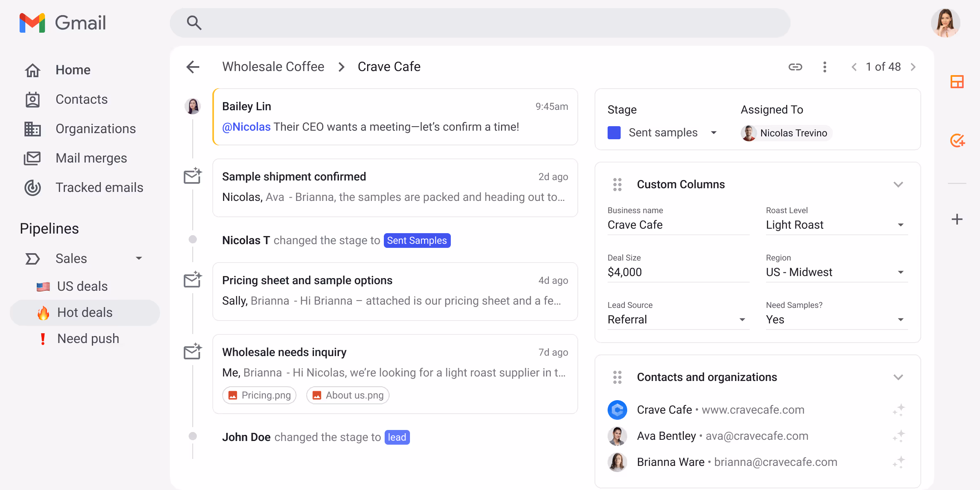The width and height of the screenshot is (980, 490).
Task: Collapse the Custom Columns section
Action: (898, 185)
